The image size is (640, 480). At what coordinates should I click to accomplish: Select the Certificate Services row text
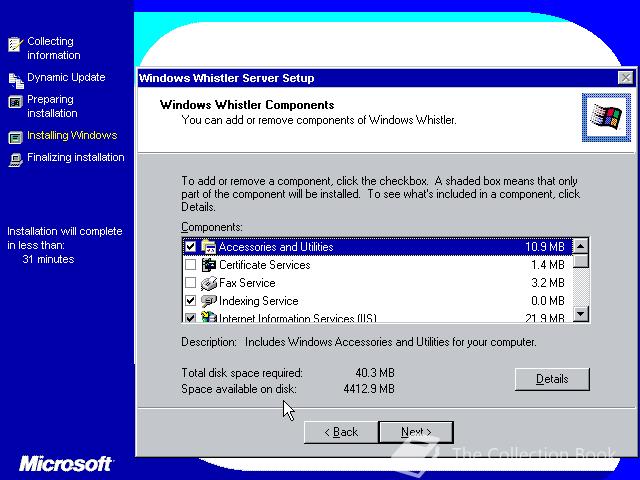tap(264, 265)
